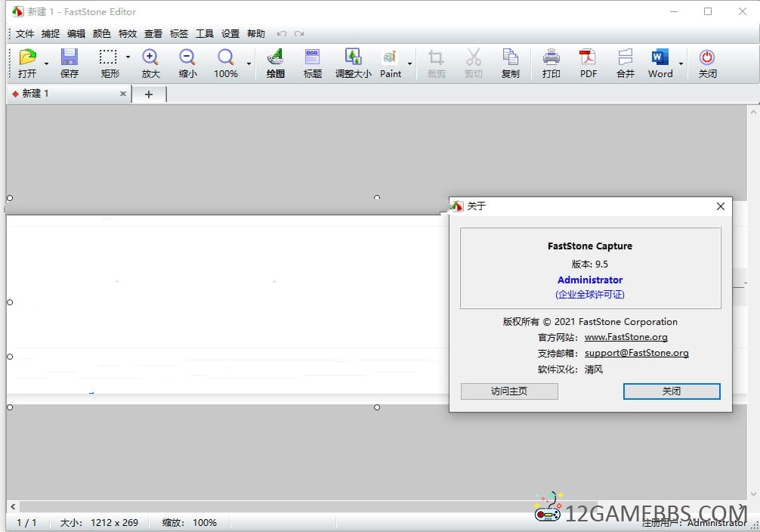This screenshot has width=760, height=532.
Task: Click the 裁剪 crop icon
Action: click(436, 57)
